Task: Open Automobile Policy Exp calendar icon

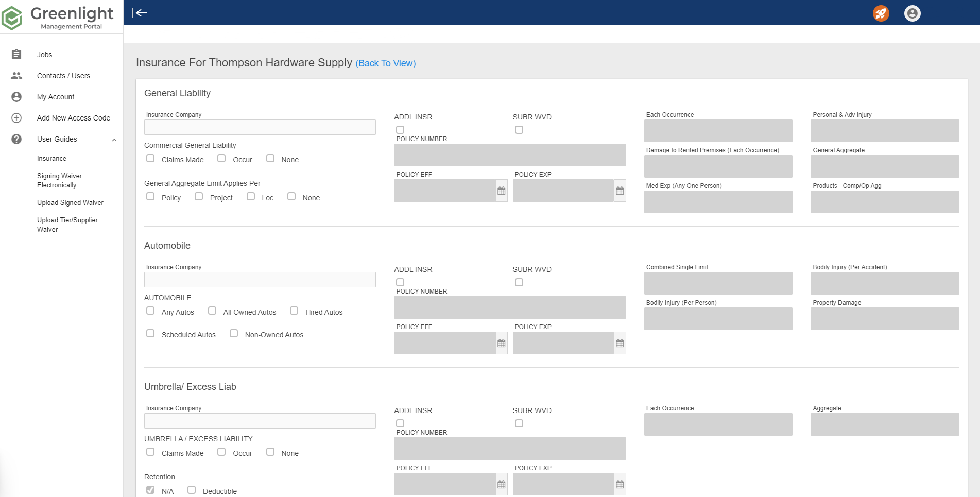Action: pyautogui.click(x=620, y=344)
